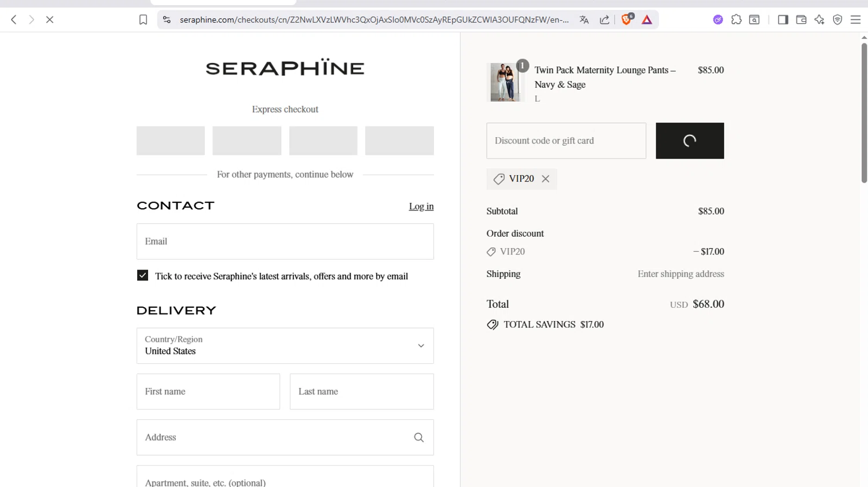Bookmark this page
The height and width of the screenshot is (487, 868).
[x=143, y=20]
